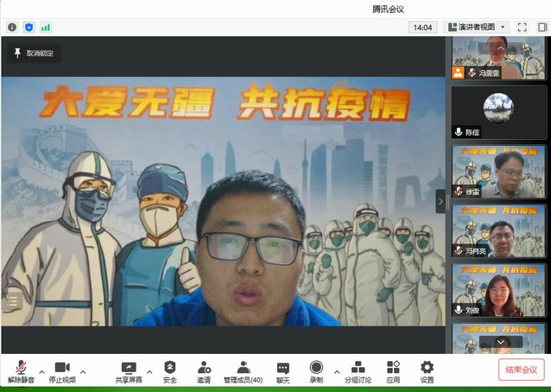Expand the arrow next to 共享屏幕
This screenshot has width=551, height=392.
149,373
